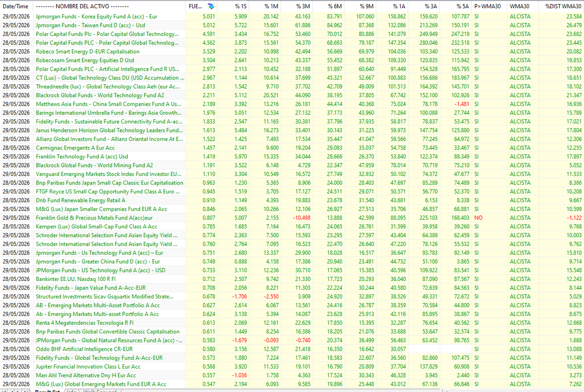Sort by the % 6M column header
Image resolution: width=584 pixels, height=392 pixels.
pos(328,6)
